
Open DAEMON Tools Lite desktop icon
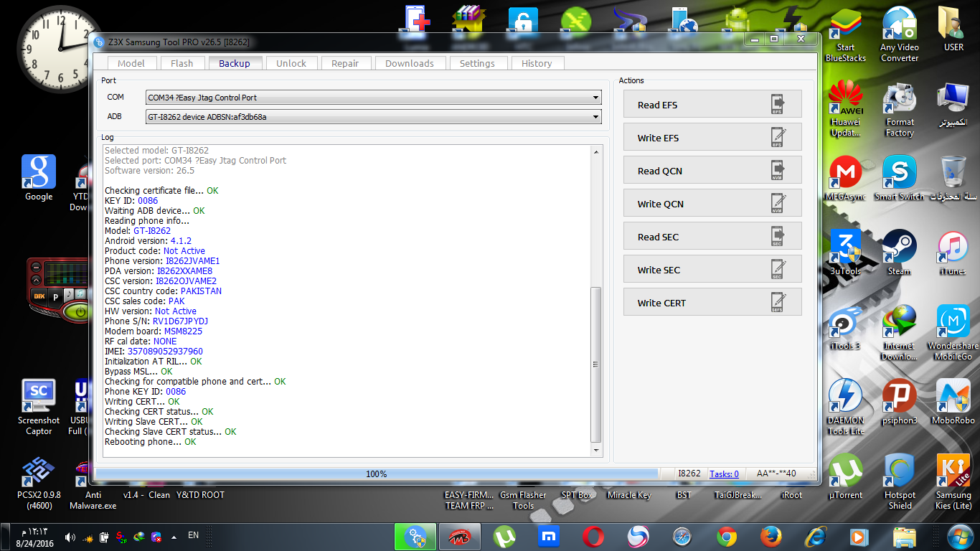(845, 408)
